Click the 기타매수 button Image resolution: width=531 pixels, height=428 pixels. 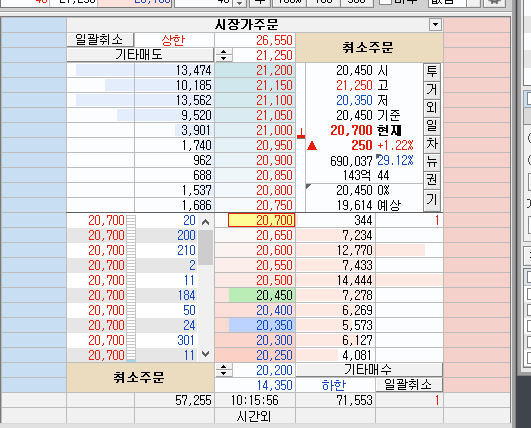click(x=369, y=370)
